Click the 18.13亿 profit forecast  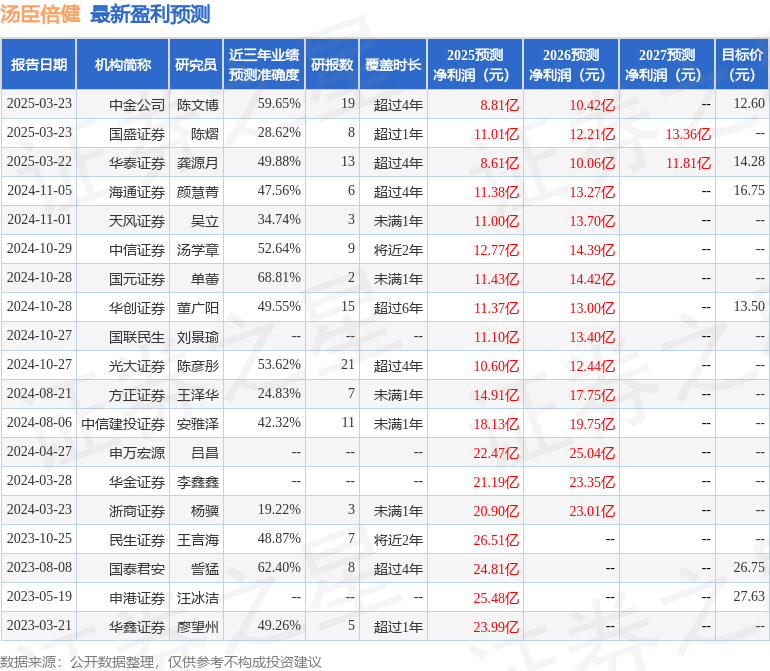tap(496, 423)
